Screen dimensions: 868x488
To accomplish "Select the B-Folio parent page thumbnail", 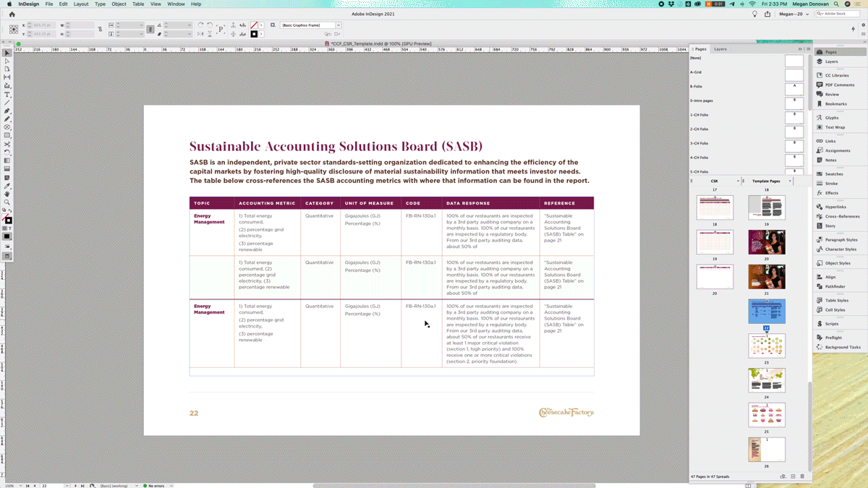I will (x=794, y=89).
